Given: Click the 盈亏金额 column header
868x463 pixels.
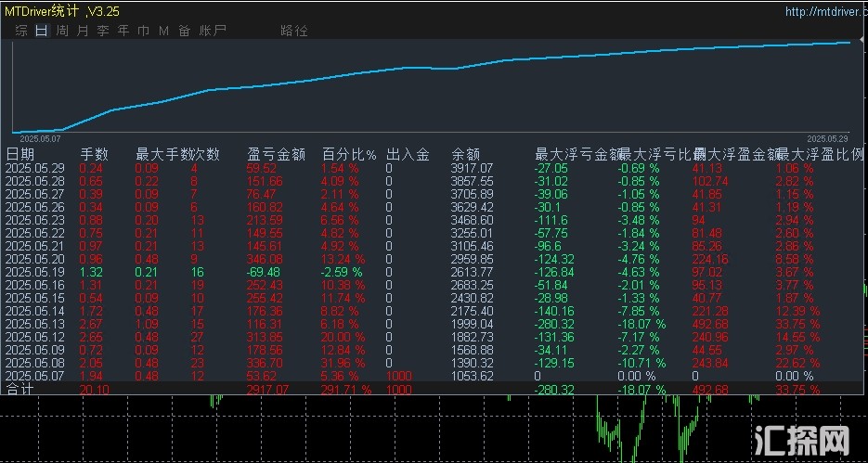Looking at the screenshot, I should click(277, 154).
